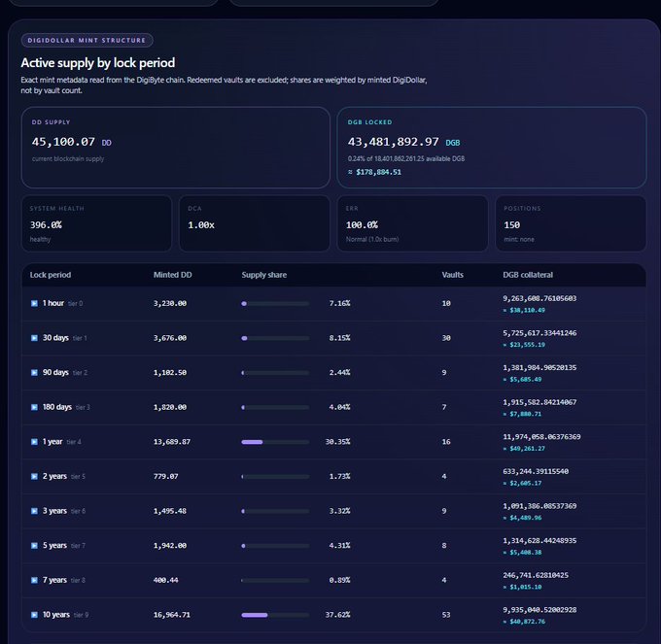Expand the 7 years row arrow icon

tap(34, 580)
